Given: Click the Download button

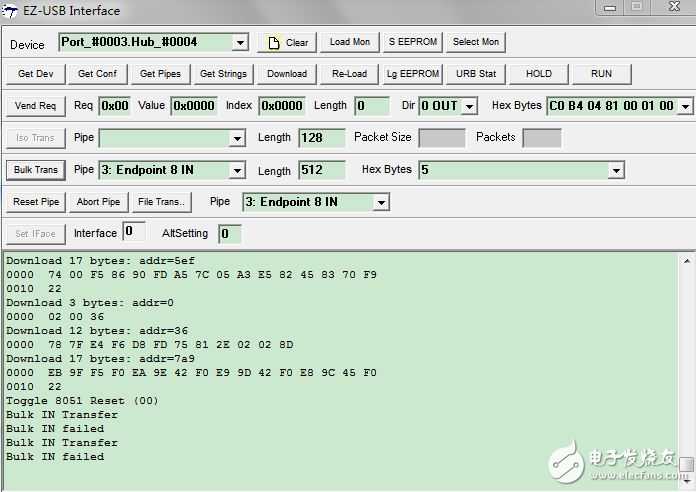Looking at the screenshot, I should pos(287,74).
